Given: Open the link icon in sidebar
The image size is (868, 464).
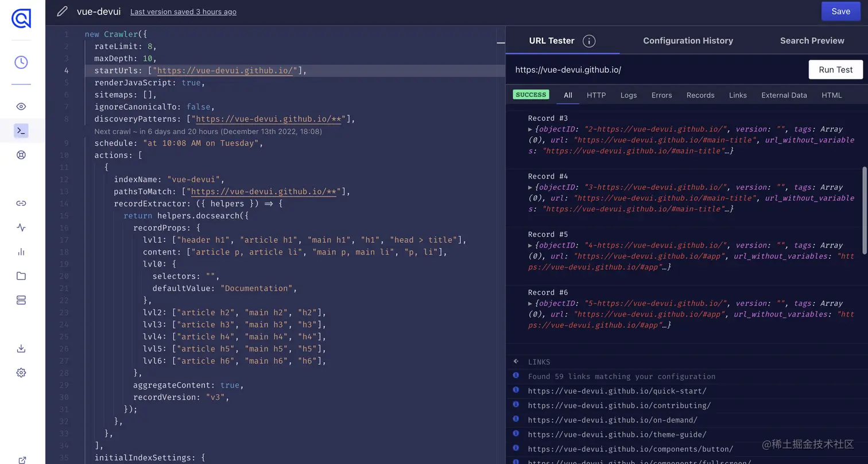Looking at the screenshot, I should tap(21, 203).
